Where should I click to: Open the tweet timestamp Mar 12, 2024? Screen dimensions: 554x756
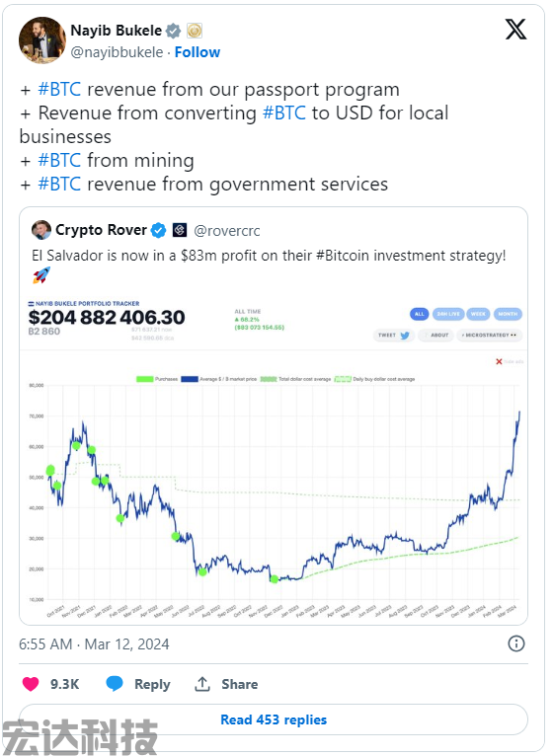coord(127,644)
